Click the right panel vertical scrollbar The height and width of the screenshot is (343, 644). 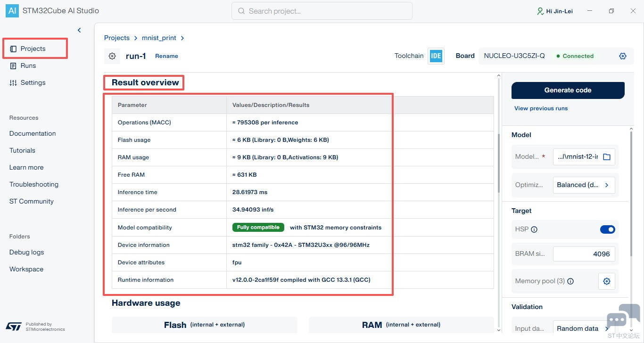[631, 193]
